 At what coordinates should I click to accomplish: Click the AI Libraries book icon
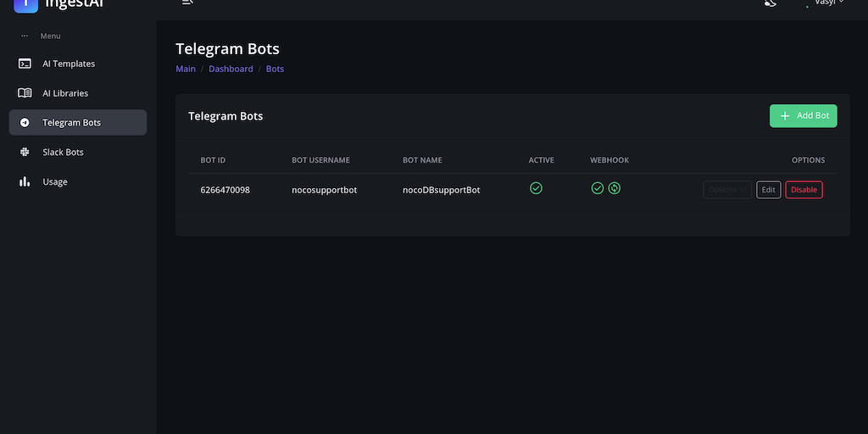click(x=25, y=93)
